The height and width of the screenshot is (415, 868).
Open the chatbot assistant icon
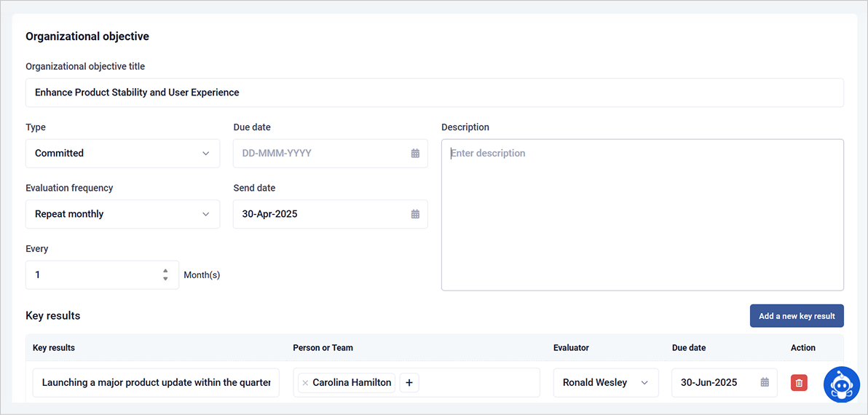click(842, 384)
